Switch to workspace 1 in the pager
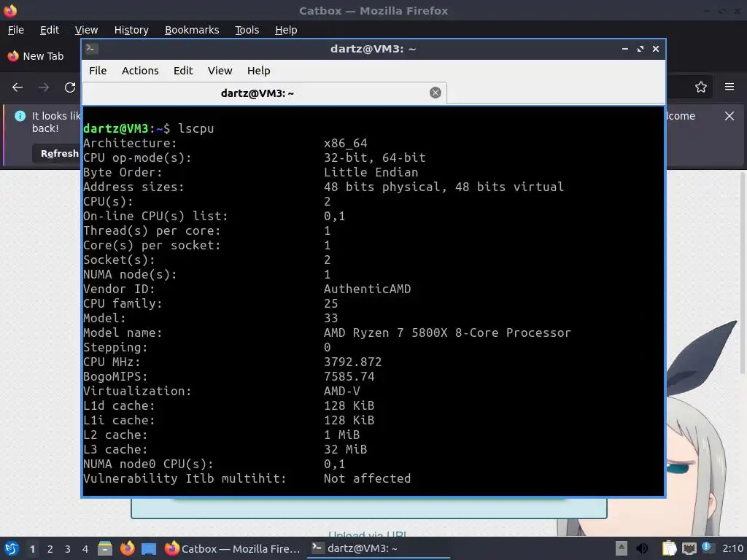Screen dimensions: 747x560 click(x=32, y=549)
